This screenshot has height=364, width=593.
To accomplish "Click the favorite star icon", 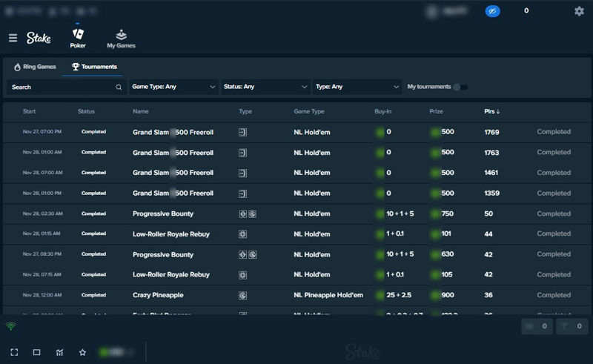I will 82,352.
